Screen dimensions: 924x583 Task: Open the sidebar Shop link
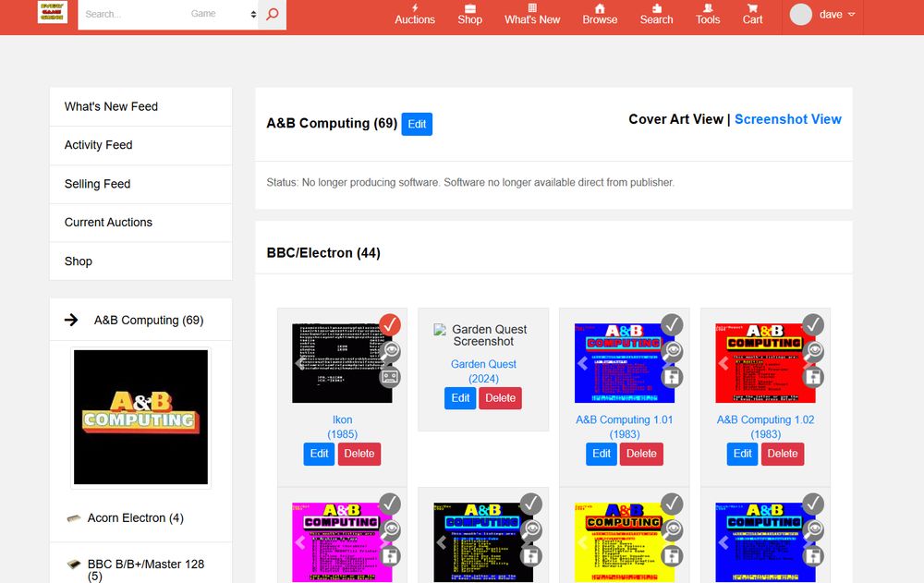click(140, 261)
